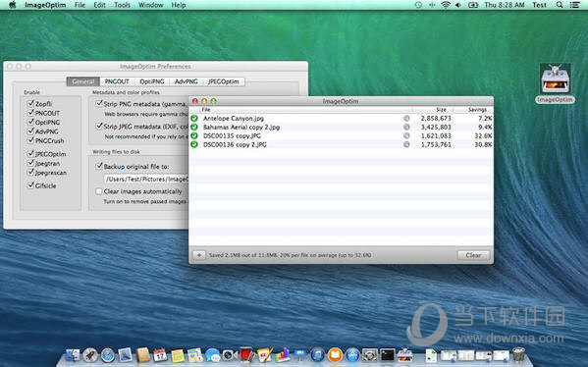This screenshot has width=588, height=367.
Task: Toggle the AdvPNG checkbox
Action: (30, 131)
